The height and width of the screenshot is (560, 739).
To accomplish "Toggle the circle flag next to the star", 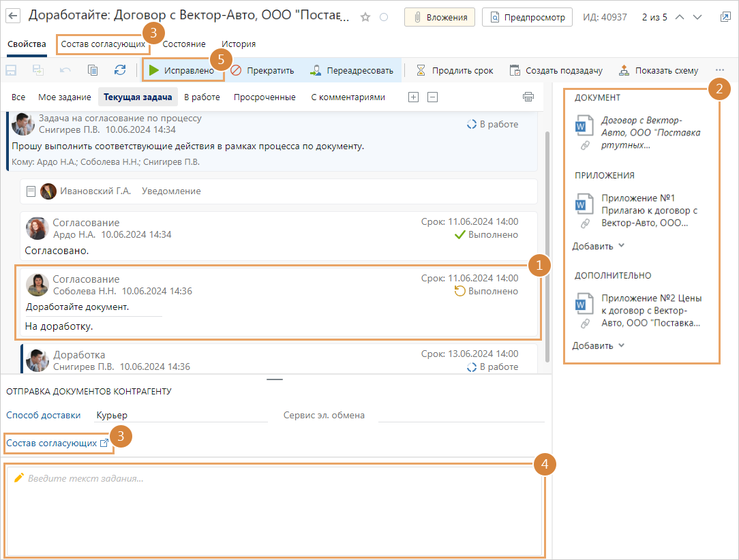I will 383,17.
